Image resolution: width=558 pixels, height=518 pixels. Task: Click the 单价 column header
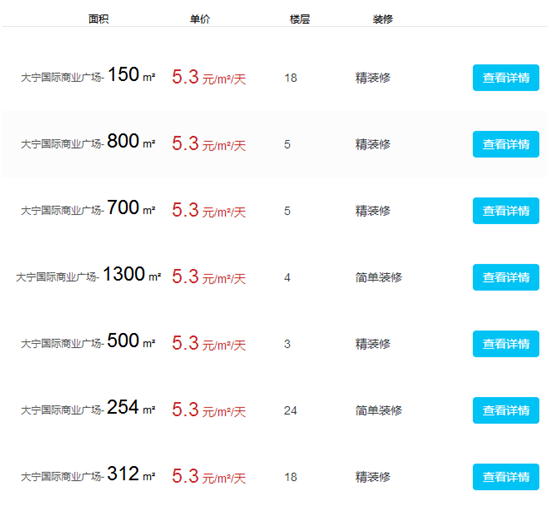[200, 19]
